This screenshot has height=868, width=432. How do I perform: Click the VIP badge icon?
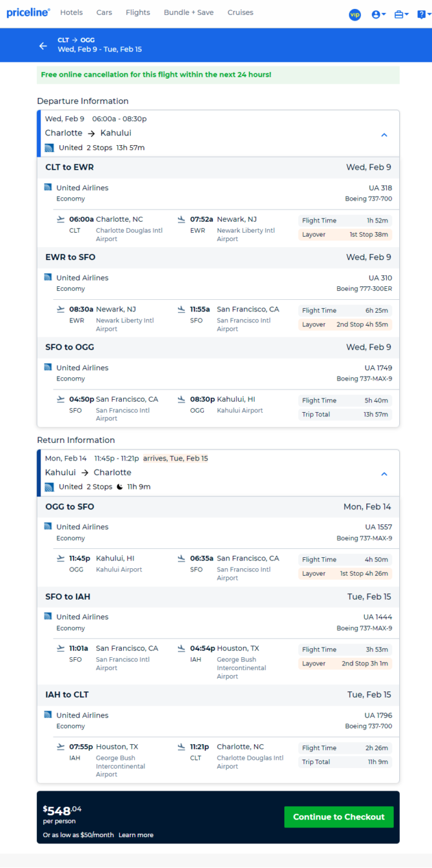pos(355,14)
